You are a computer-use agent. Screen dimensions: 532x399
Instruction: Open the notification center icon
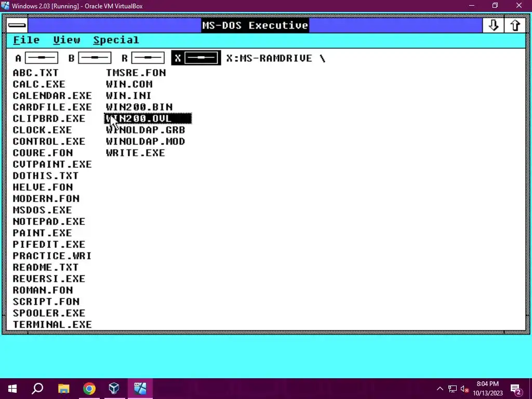516,389
